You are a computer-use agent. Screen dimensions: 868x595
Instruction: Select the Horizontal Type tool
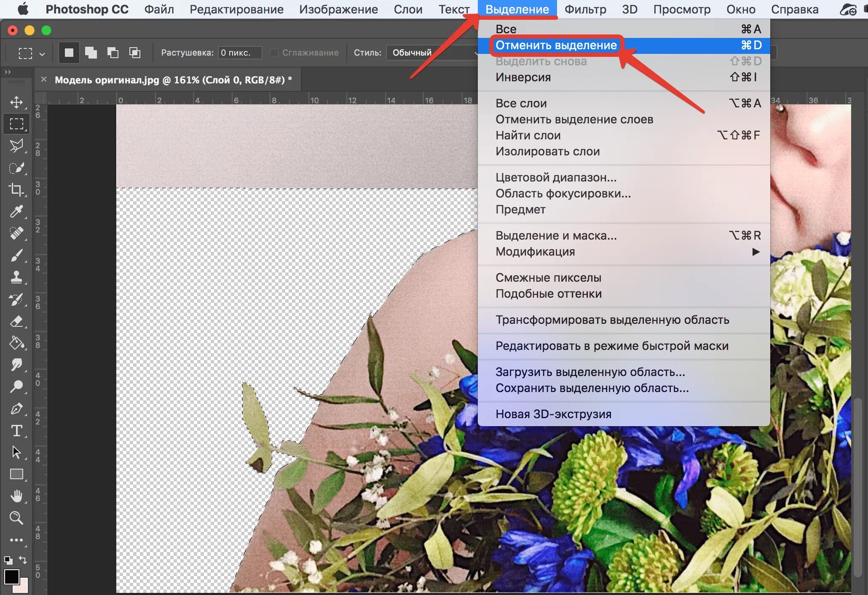(x=16, y=430)
